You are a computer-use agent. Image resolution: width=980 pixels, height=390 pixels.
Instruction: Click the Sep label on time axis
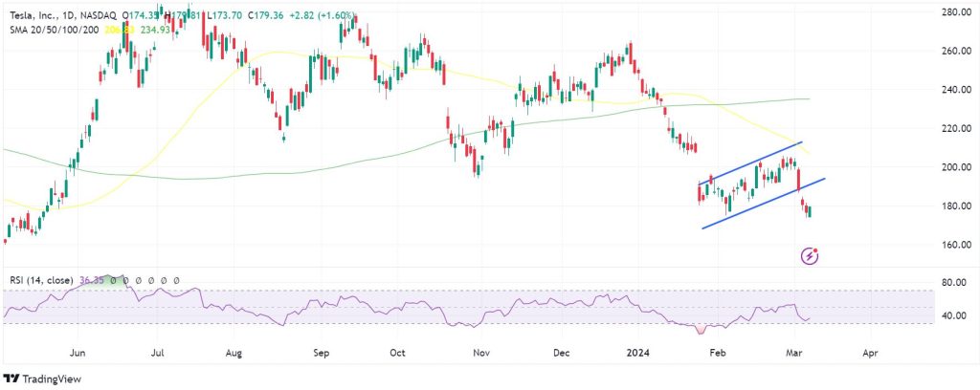point(322,353)
